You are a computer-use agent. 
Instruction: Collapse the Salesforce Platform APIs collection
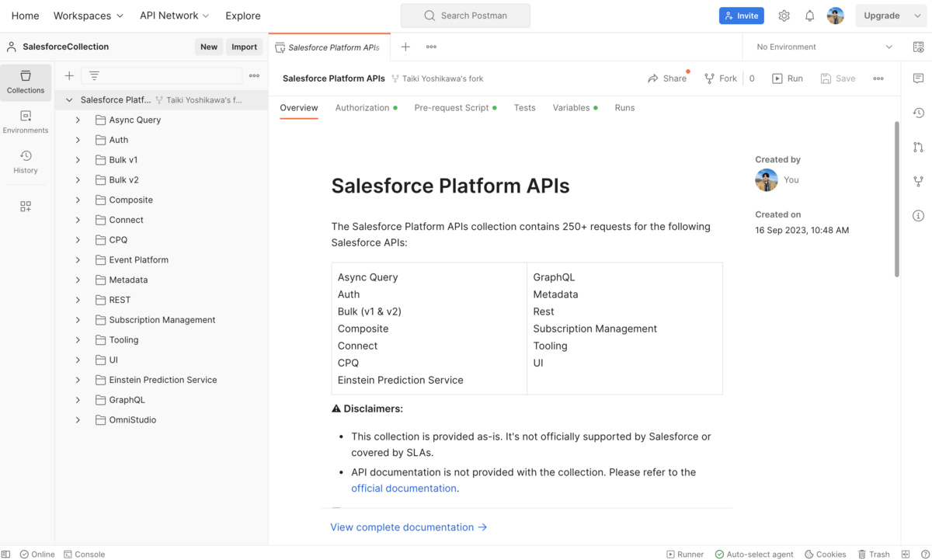tap(68, 99)
